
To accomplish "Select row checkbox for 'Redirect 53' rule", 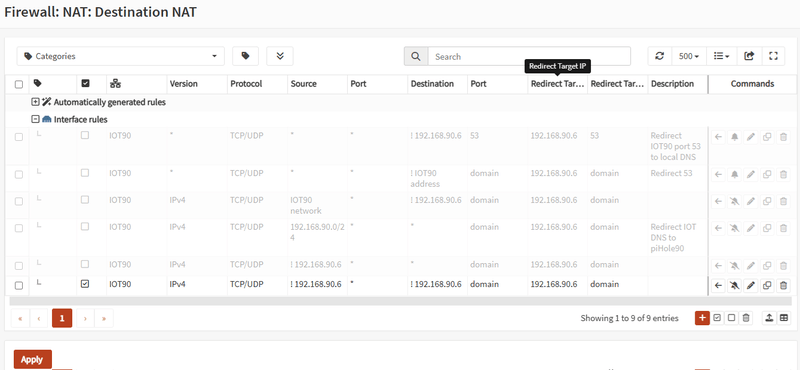I will 19,175.
